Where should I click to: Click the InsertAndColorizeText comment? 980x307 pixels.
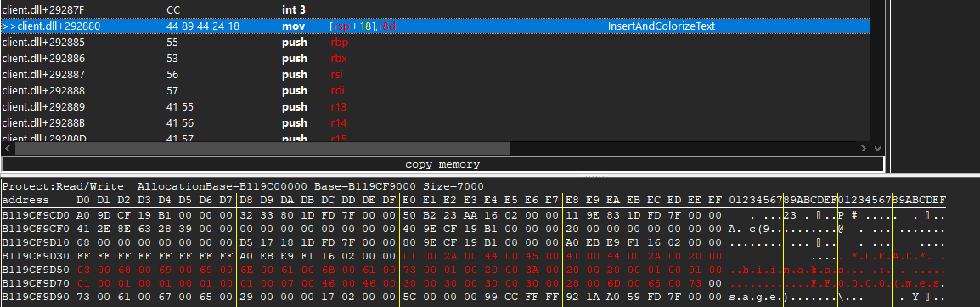(x=662, y=26)
